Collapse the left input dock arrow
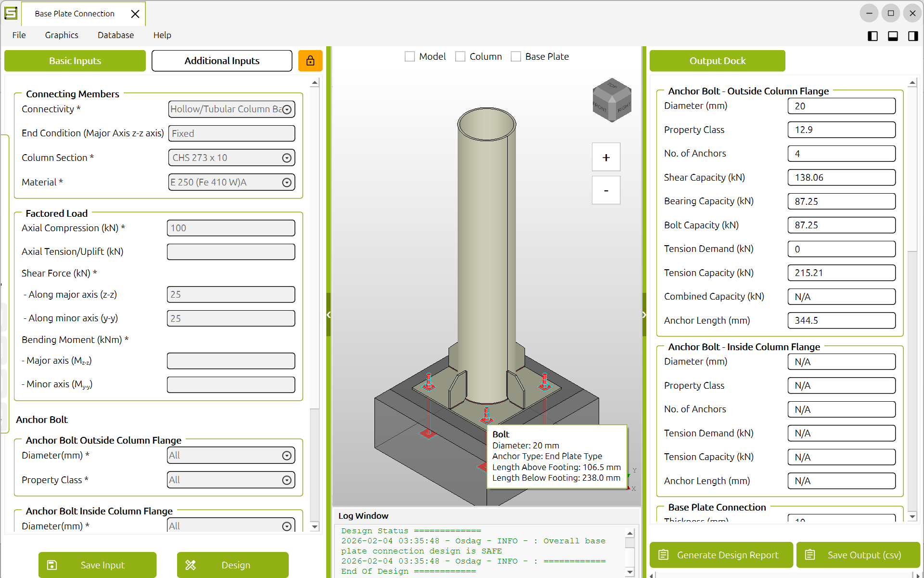This screenshot has height=578, width=924. [329, 315]
